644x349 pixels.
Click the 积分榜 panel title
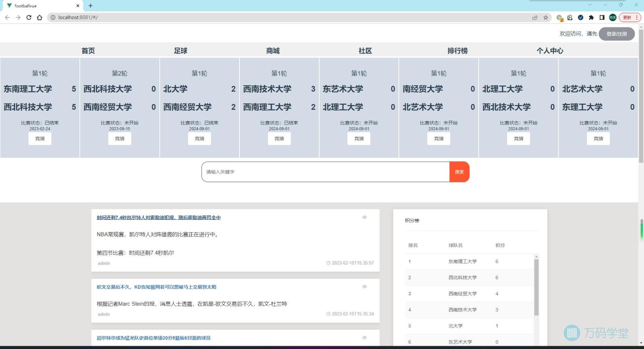[x=412, y=221]
